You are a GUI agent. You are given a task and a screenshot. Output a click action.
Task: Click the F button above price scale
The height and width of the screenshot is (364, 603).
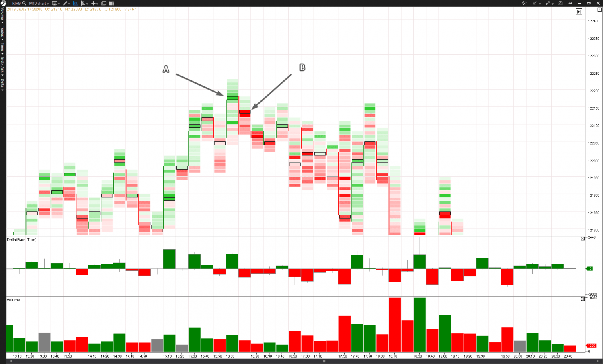click(x=599, y=10)
